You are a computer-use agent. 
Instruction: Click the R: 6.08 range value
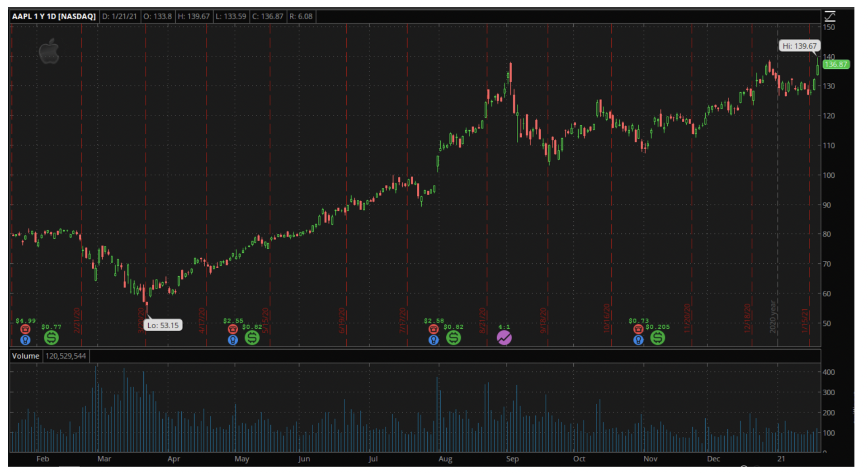(301, 16)
